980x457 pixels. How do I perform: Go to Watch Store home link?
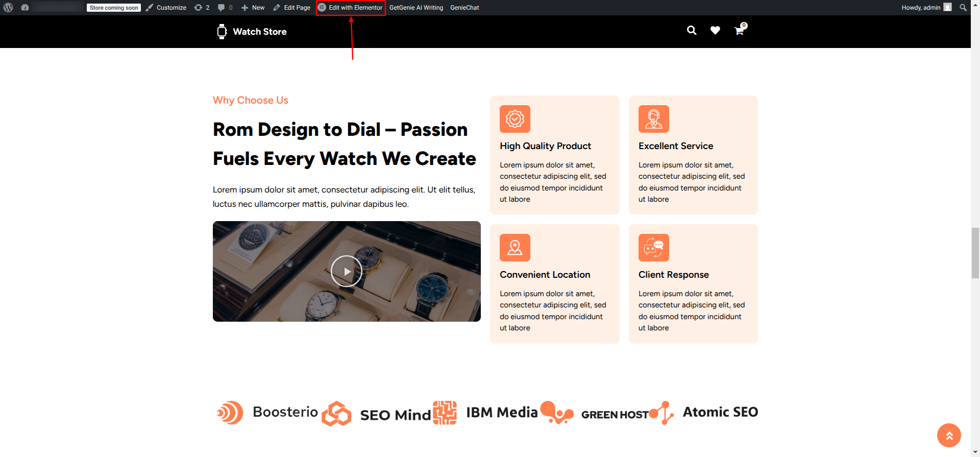point(260,32)
